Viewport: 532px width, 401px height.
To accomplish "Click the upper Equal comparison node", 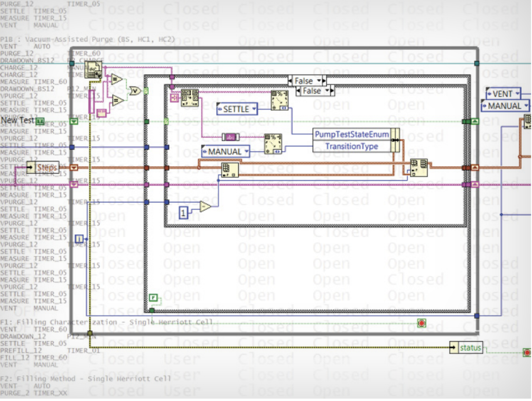I will pos(116,79).
